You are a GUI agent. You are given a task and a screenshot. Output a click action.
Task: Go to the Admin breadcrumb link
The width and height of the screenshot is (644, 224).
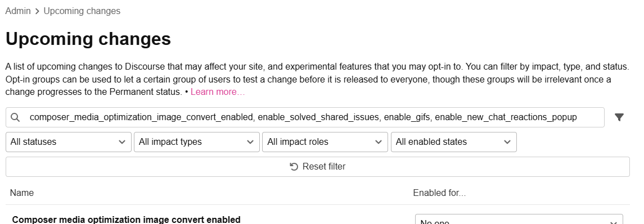click(18, 11)
